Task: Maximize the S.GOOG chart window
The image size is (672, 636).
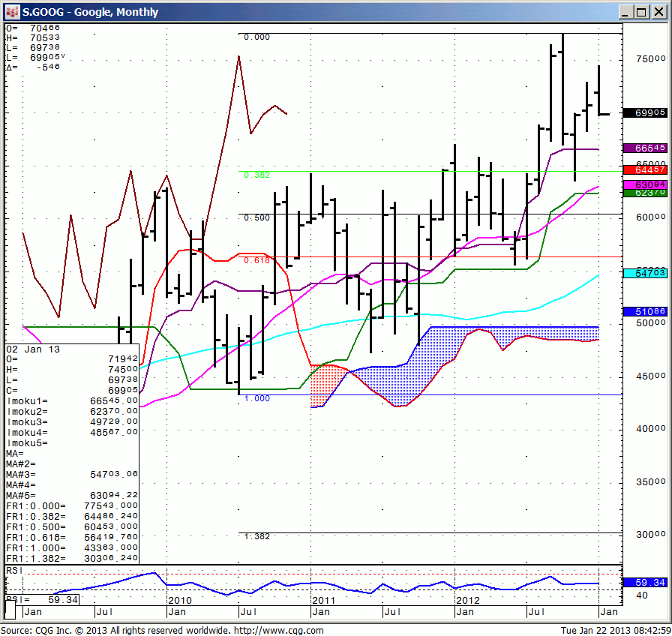Action: point(641,12)
